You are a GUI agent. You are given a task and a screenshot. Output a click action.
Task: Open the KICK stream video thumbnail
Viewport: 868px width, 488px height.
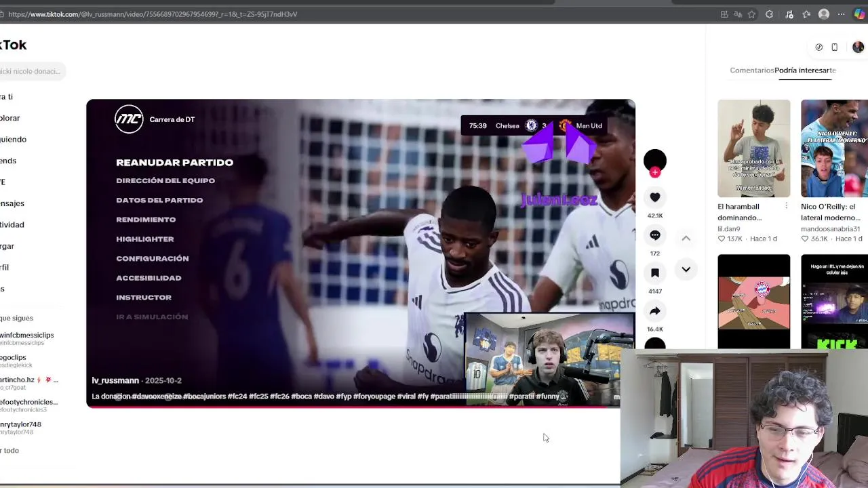tap(834, 302)
